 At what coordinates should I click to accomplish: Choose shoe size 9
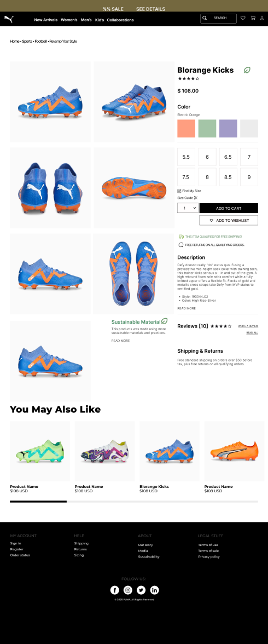pyautogui.click(x=249, y=177)
